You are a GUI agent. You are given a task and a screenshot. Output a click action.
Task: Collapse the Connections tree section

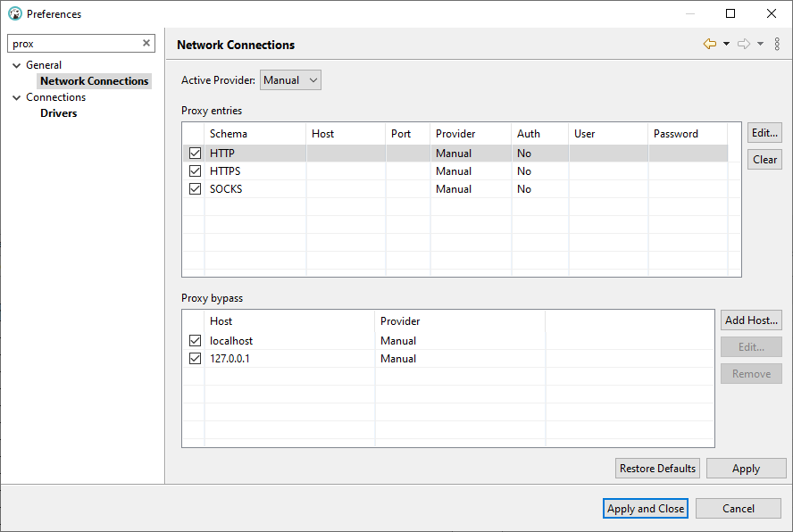pos(15,96)
